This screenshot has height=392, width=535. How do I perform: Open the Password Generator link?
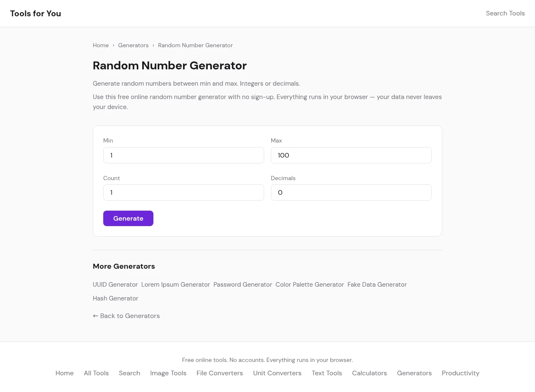tap(243, 285)
